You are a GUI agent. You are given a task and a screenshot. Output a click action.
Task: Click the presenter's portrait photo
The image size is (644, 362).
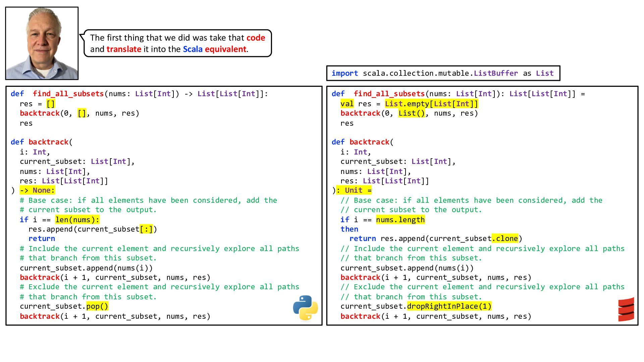42,43
